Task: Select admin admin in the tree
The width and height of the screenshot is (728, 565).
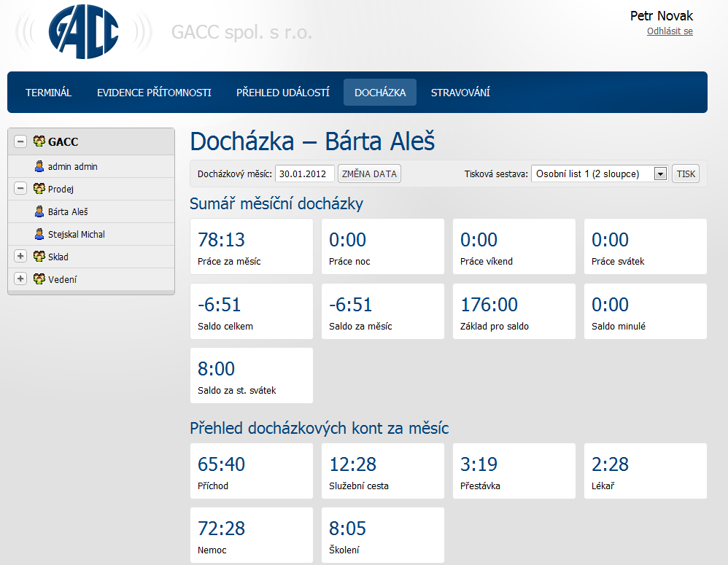Action: pyautogui.click(x=72, y=166)
